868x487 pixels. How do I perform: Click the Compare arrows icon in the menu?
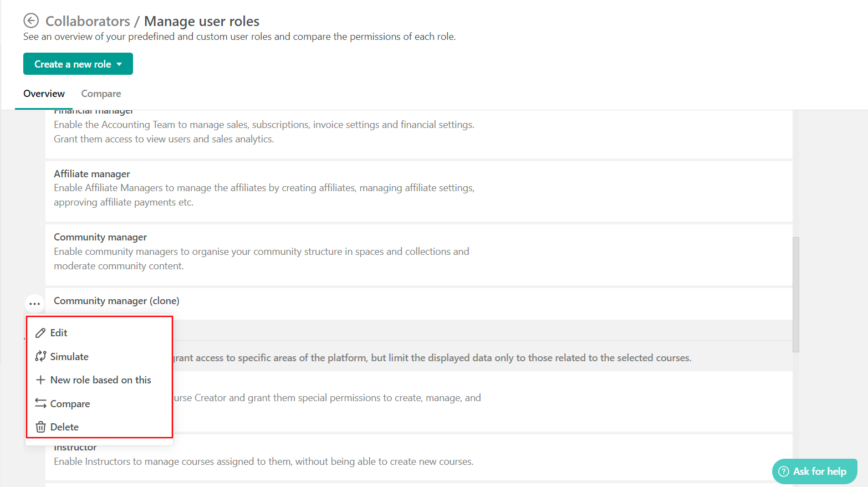tap(40, 403)
